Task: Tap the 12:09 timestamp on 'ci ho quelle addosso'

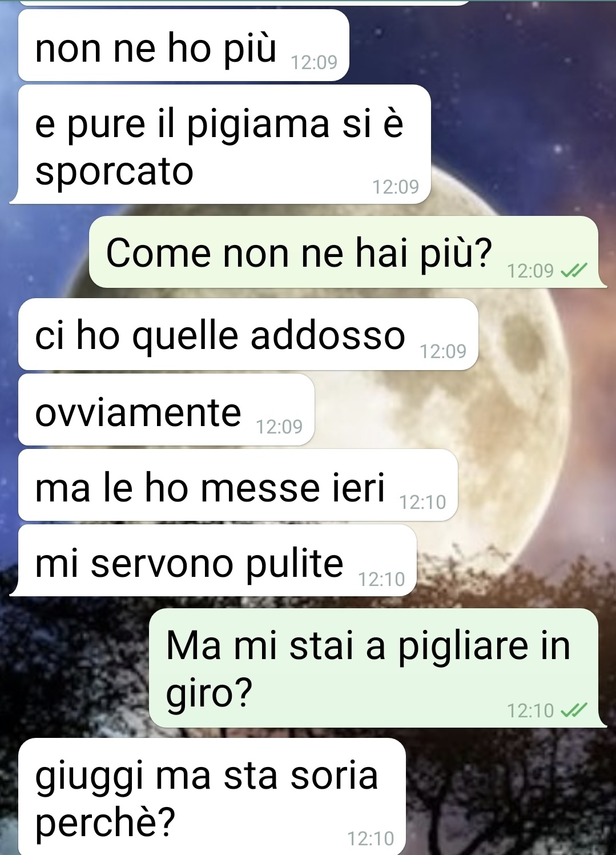Action: click(x=443, y=351)
